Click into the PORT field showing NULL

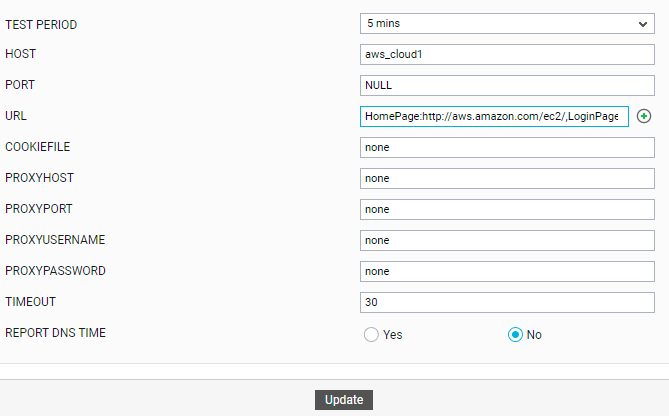[507, 85]
